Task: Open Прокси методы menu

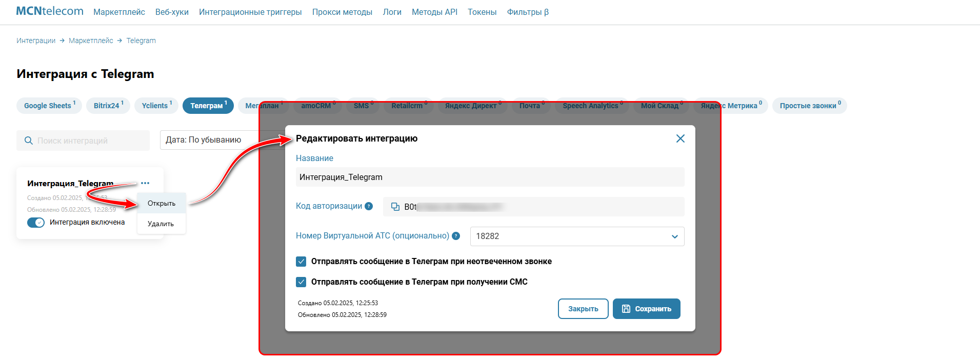Action: tap(342, 12)
